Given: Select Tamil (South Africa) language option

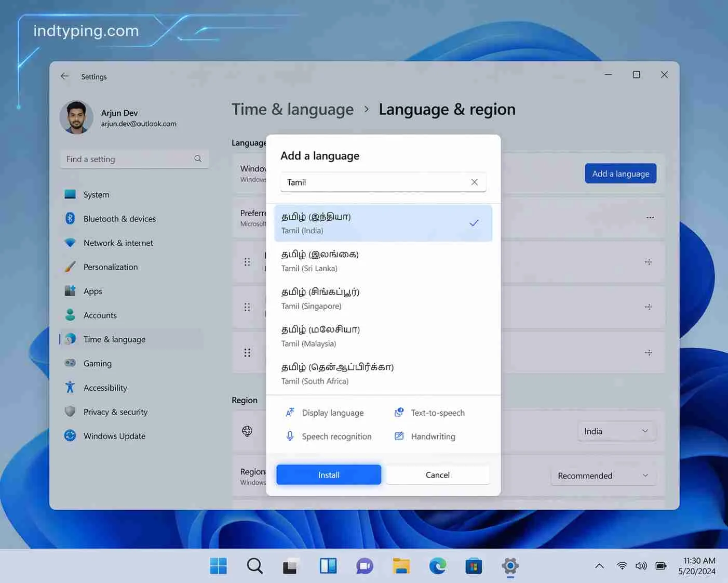Looking at the screenshot, I should tap(383, 374).
